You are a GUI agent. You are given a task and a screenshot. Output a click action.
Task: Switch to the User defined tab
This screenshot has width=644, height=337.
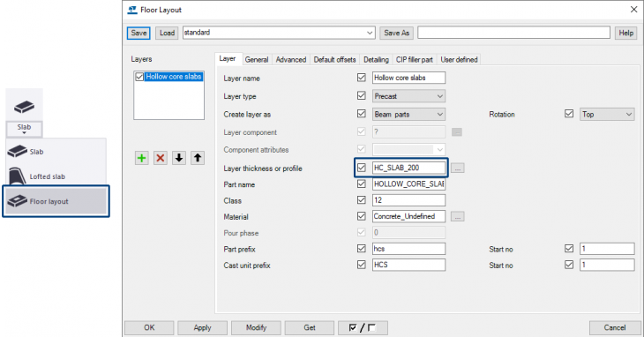click(459, 59)
